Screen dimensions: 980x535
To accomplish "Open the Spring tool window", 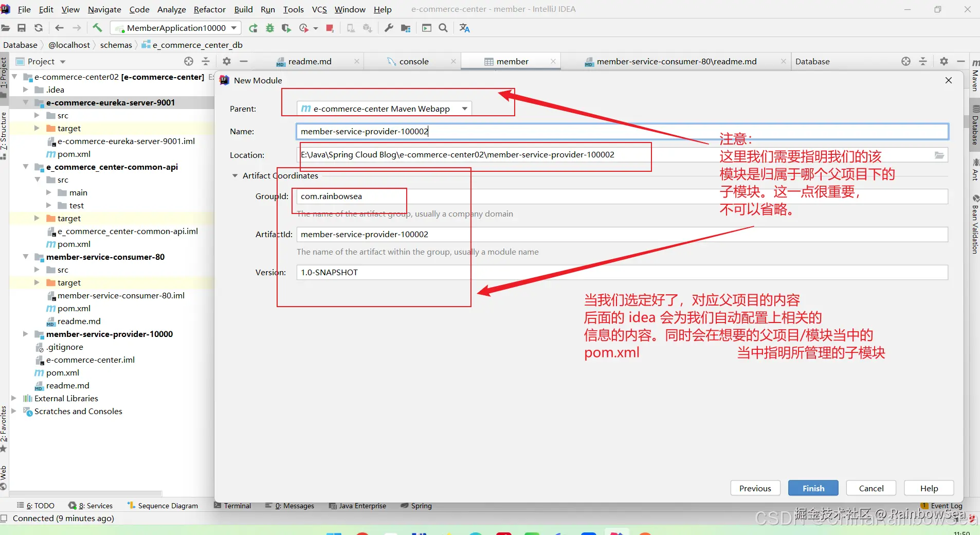I will coord(416,506).
